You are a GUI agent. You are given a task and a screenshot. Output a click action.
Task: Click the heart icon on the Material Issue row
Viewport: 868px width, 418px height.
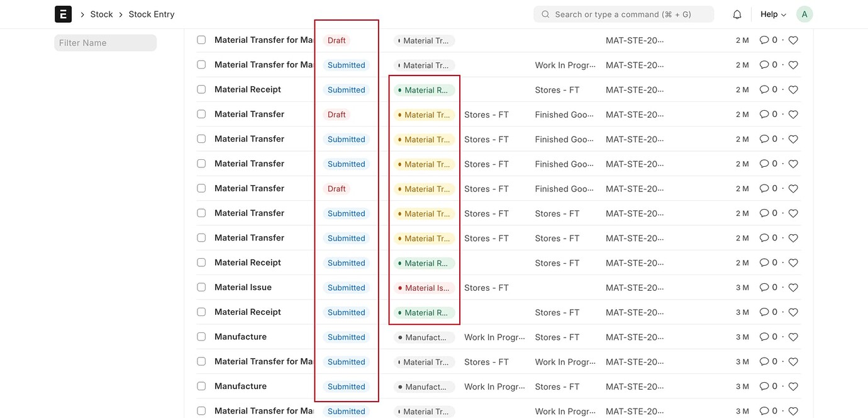coord(793,287)
